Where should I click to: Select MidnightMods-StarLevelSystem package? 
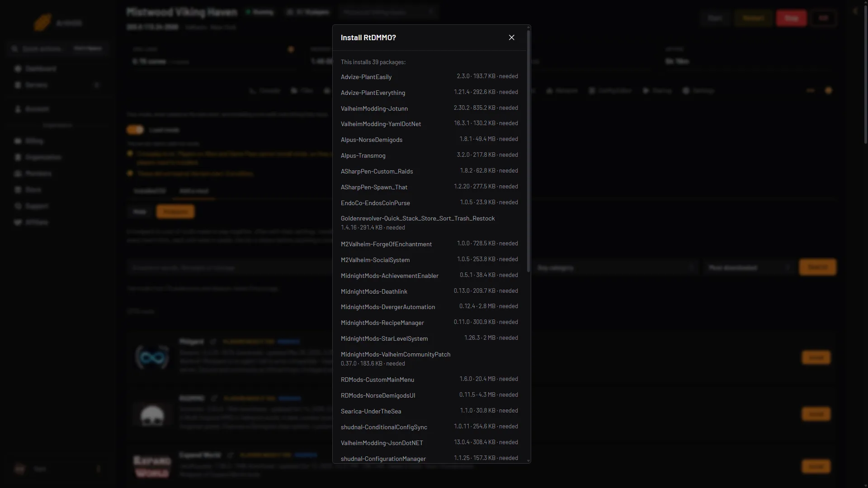coord(429,338)
